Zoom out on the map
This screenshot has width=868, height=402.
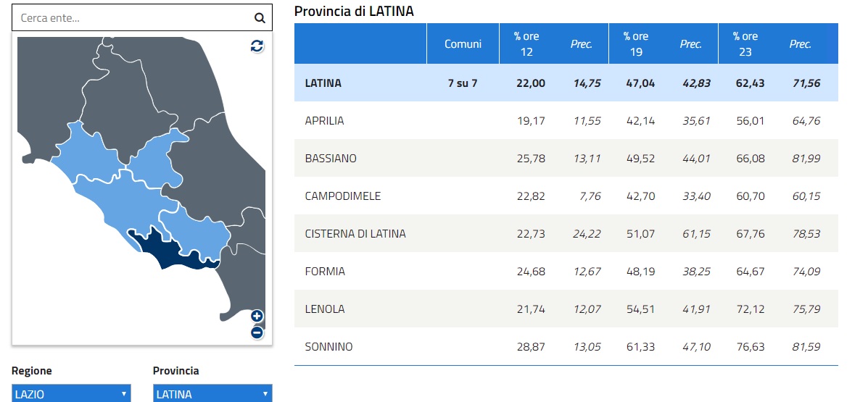[x=257, y=332]
